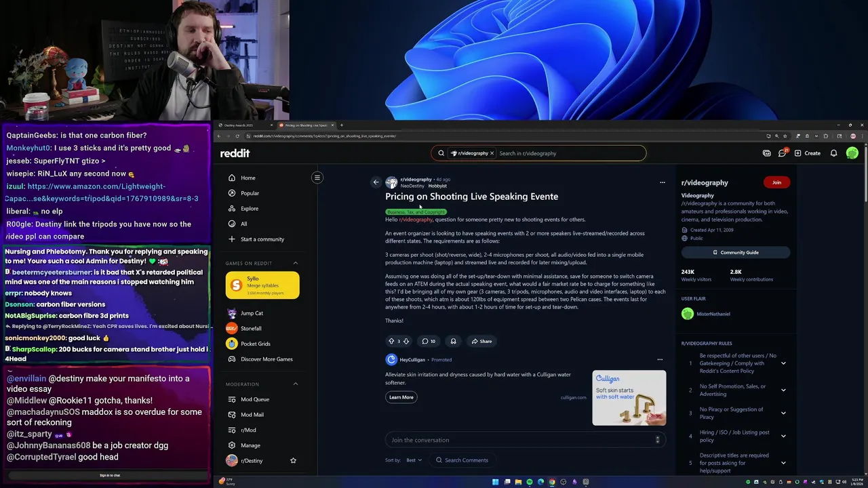The height and width of the screenshot is (488, 868).
Task: Click Learn More on Culligan ad
Action: click(x=401, y=397)
